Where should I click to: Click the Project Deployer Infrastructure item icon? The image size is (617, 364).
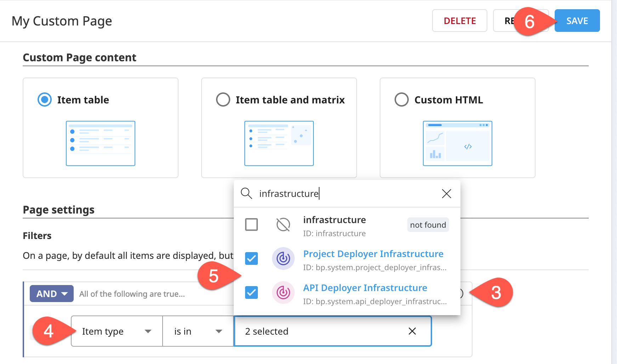[x=283, y=258]
